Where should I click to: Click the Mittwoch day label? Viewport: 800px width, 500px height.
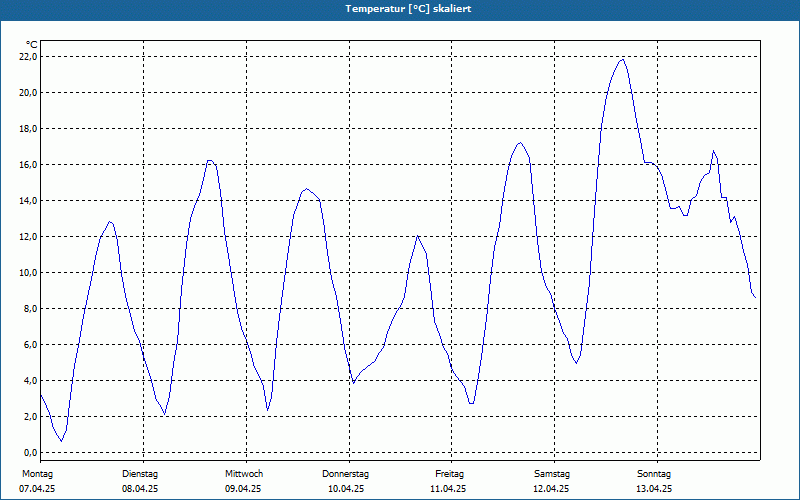[244, 474]
